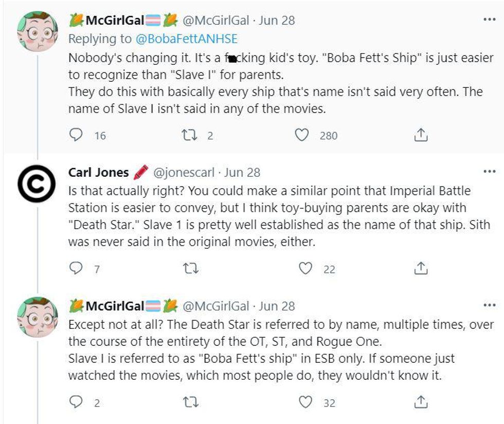Open more options on Carl Jones's tweet
This screenshot has width=504, height=424.
tap(489, 171)
